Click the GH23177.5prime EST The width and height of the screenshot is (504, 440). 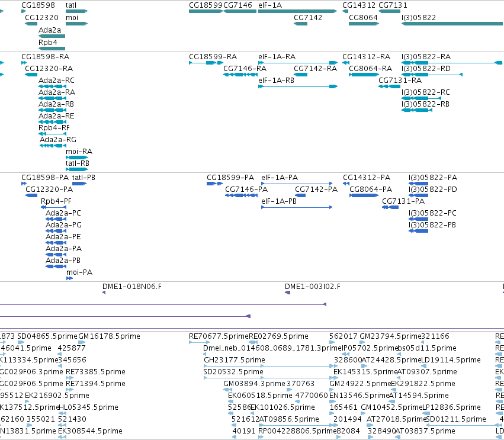coord(271,366)
